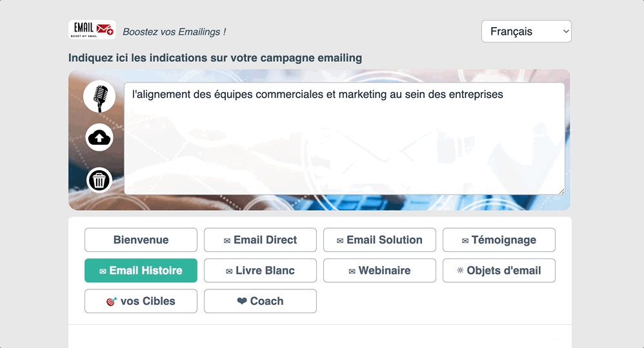This screenshot has width=644, height=348.
Task: Open the Livre Blanc template
Action: click(x=260, y=271)
